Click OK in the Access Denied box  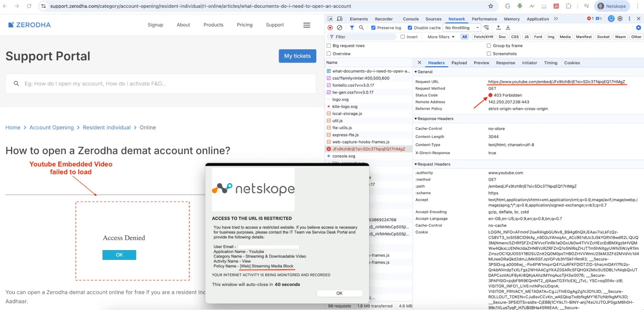[x=119, y=255]
